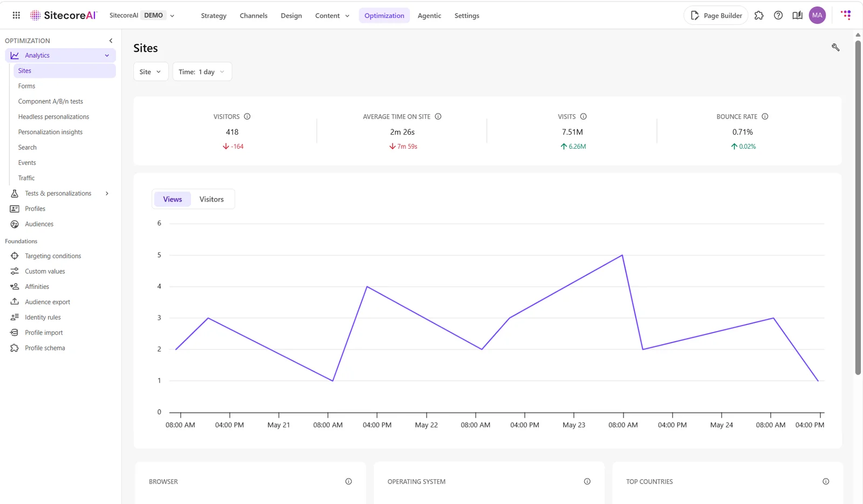This screenshot has width=863, height=504.
Task: Open the Agentic tab
Action: [429, 16]
